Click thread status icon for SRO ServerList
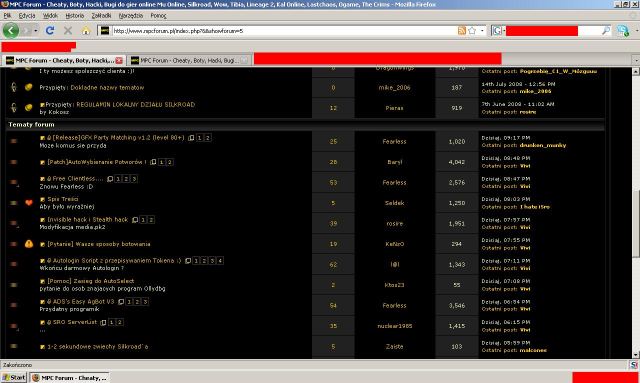The width and height of the screenshot is (640, 383). (x=13, y=326)
